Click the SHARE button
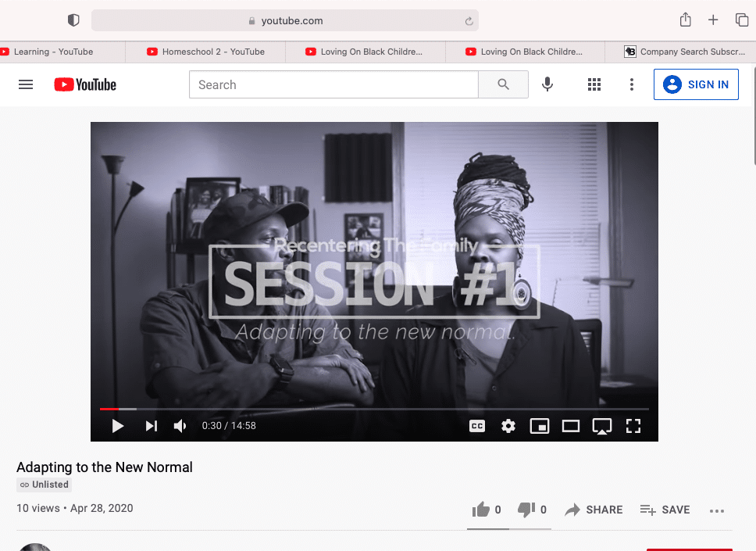The height and width of the screenshot is (551, 756). point(594,510)
